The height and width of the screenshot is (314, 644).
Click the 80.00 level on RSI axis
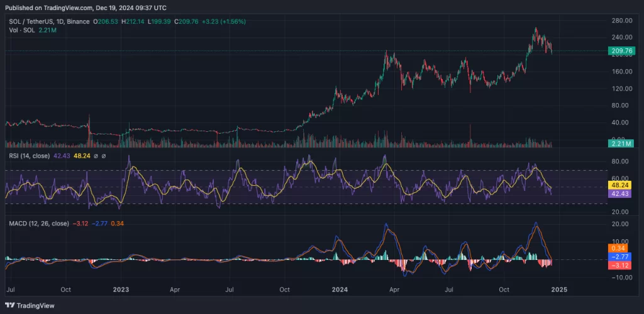(x=620, y=161)
